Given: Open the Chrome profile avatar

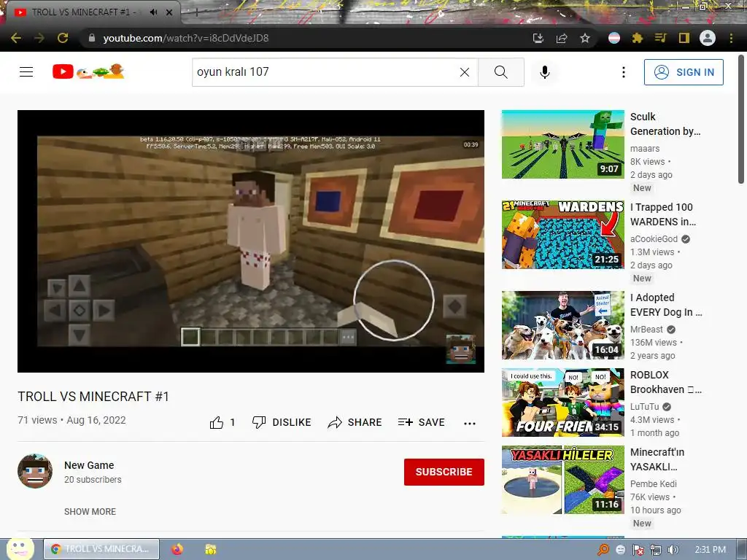Looking at the screenshot, I should [708, 38].
